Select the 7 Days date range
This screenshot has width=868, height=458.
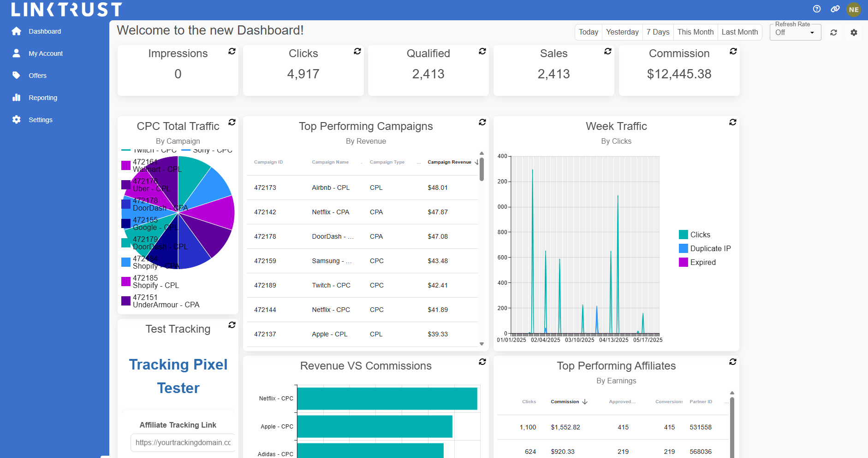tap(658, 32)
